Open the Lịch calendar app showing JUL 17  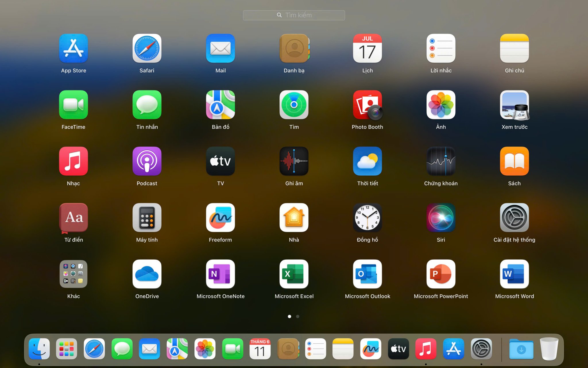pos(367,48)
